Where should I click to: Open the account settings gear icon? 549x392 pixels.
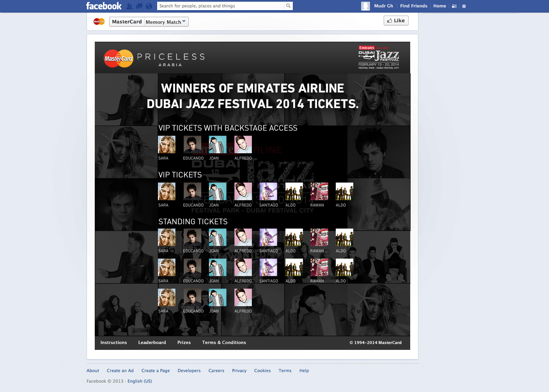point(464,6)
